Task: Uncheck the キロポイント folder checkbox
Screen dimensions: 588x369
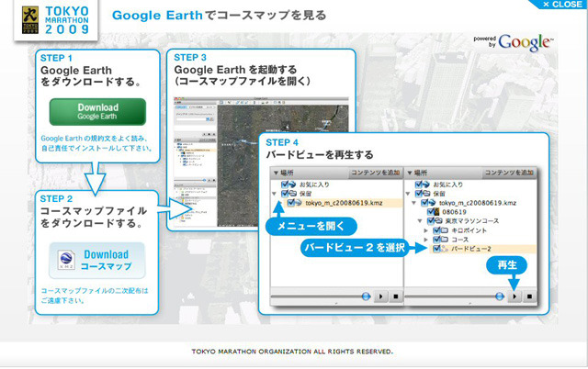Action: 436,230
